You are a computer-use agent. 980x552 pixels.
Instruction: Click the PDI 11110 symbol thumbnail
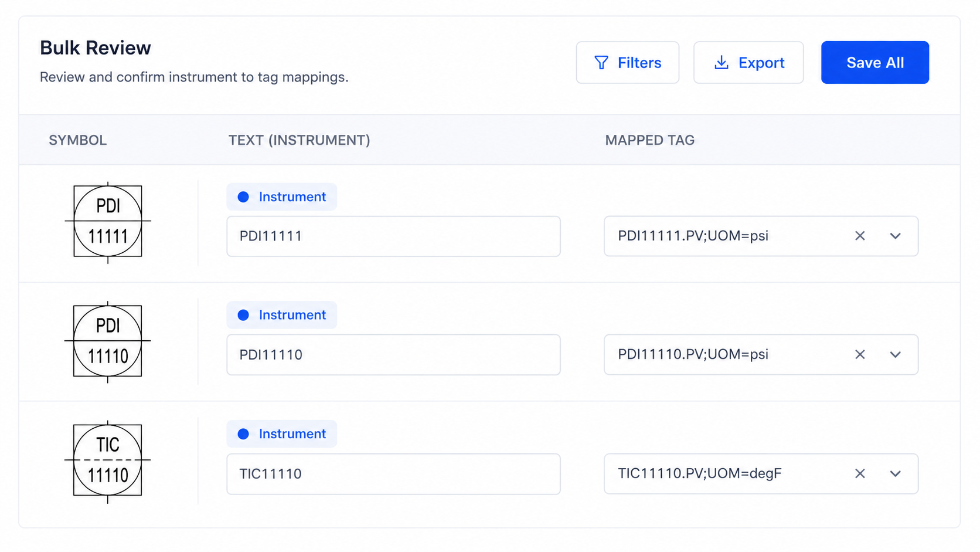point(108,341)
